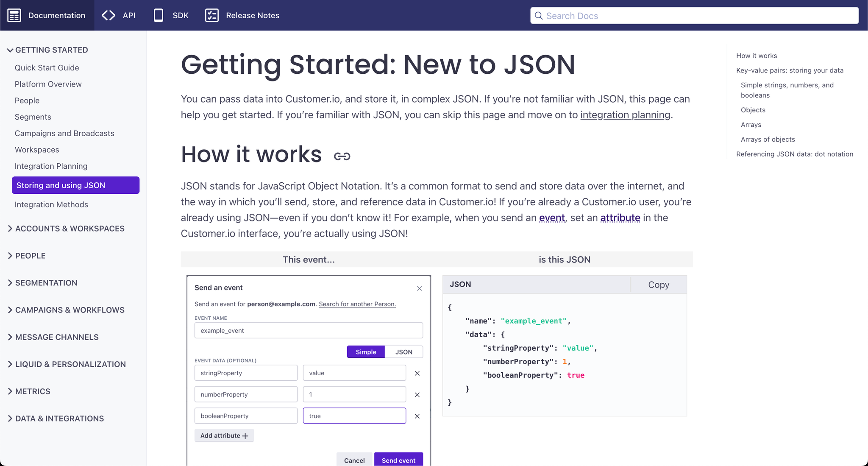Viewport: 868px width, 466px height.
Task: Switch event data mode to JSON
Action: pos(403,352)
